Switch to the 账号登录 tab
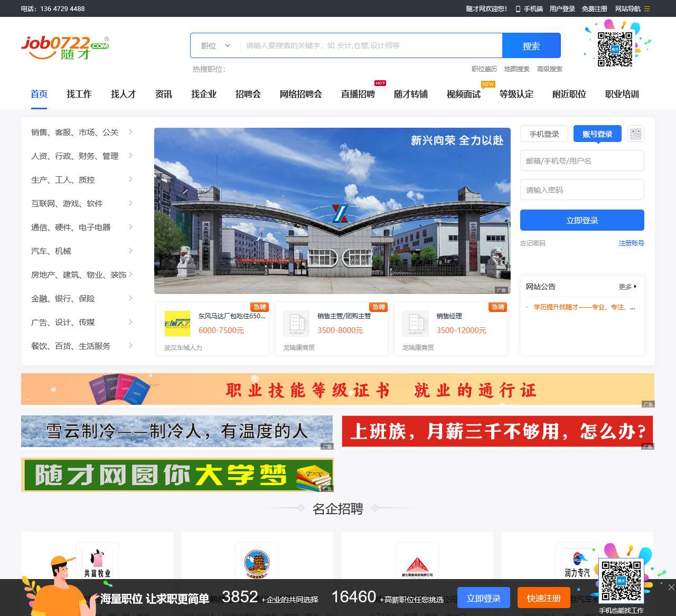 click(597, 134)
